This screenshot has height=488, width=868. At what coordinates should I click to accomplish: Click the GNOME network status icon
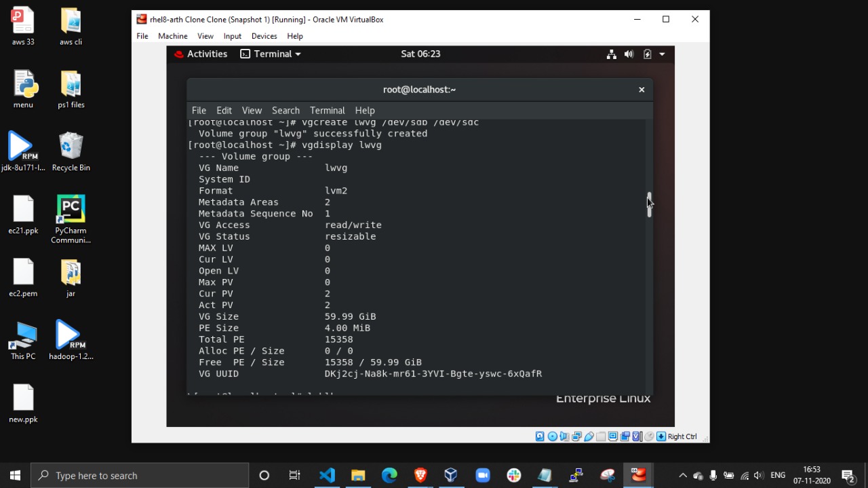click(612, 54)
